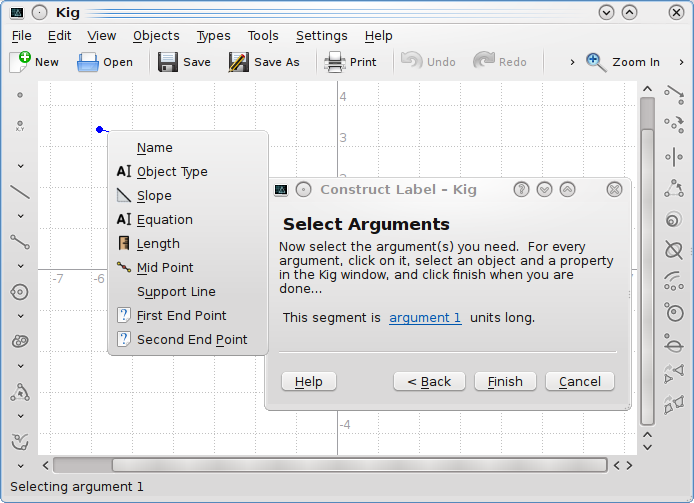Choose First End Point menu entry
Image resolution: width=694 pixels, height=503 pixels.
tap(188, 315)
